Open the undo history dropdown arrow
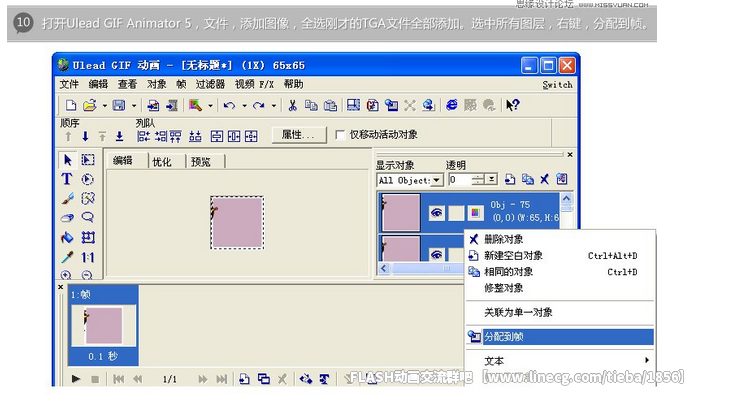 [x=244, y=106]
